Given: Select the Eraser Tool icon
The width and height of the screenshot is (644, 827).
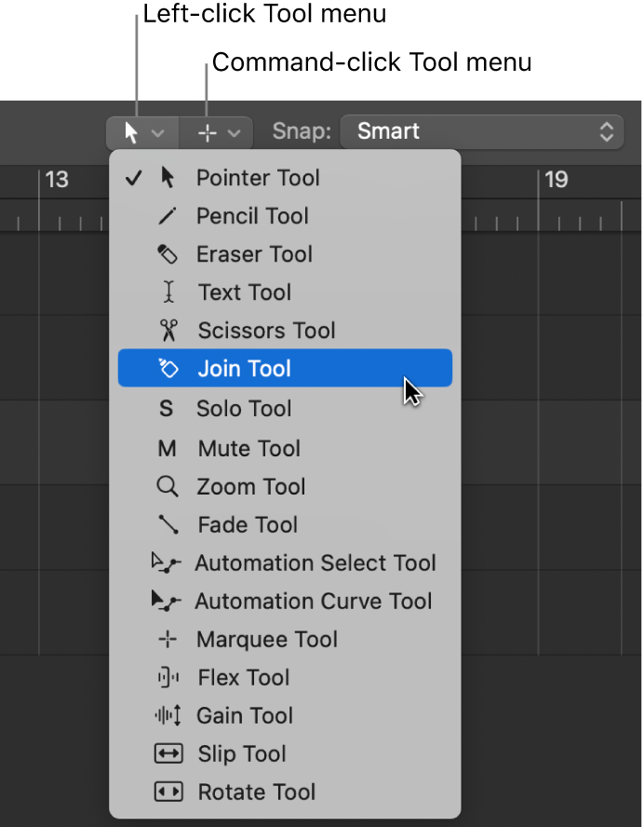Looking at the screenshot, I should (x=166, y=254).
